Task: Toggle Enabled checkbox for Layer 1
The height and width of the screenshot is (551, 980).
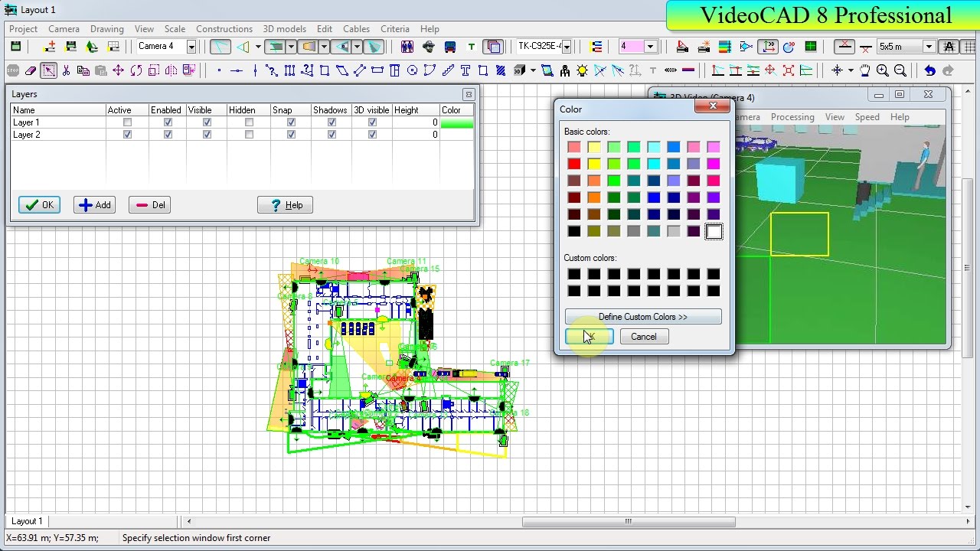Action: tap(168, 122)
